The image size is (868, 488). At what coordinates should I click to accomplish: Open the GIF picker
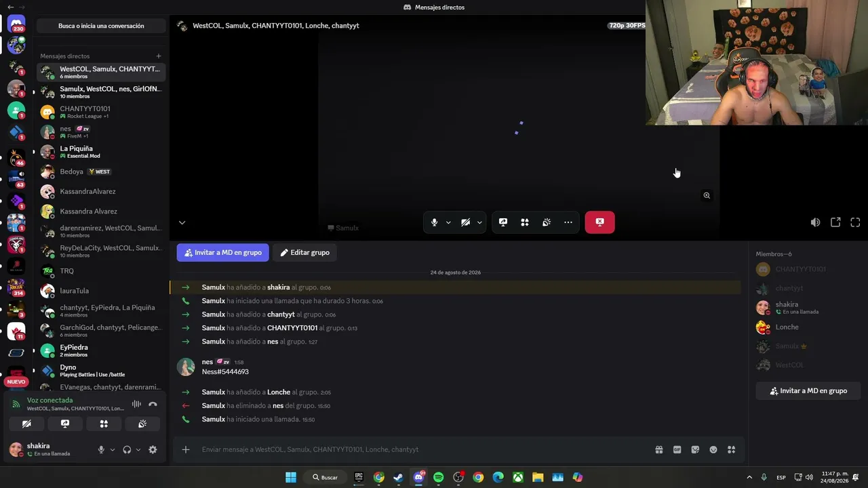[677, 449]
